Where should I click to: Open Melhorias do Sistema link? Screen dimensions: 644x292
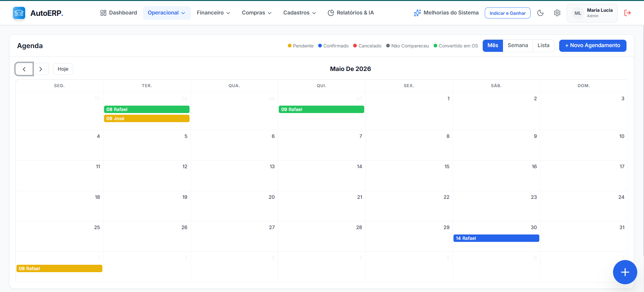tap(446, 13)
